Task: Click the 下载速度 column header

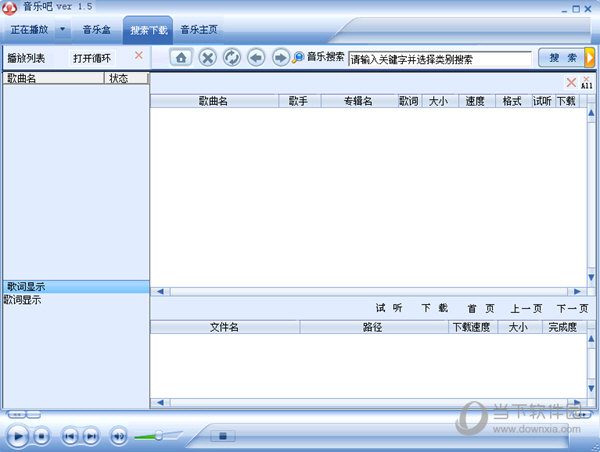Action: pyautogui.click(x=472, y=327)
